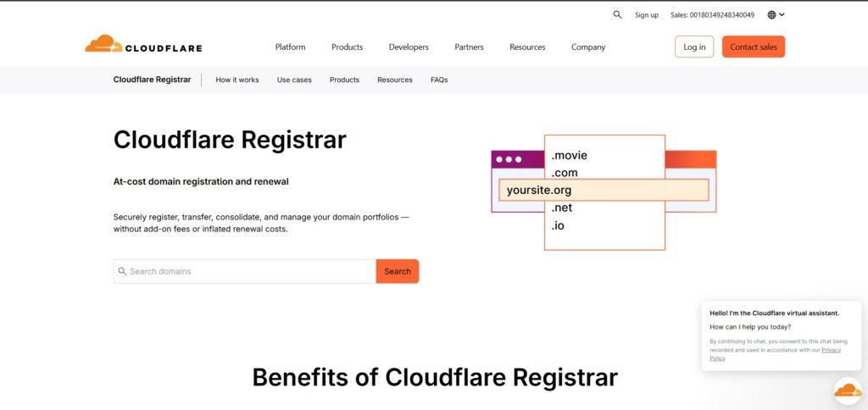
Task: Click the yoursite.org illustration
Action: 604,190
